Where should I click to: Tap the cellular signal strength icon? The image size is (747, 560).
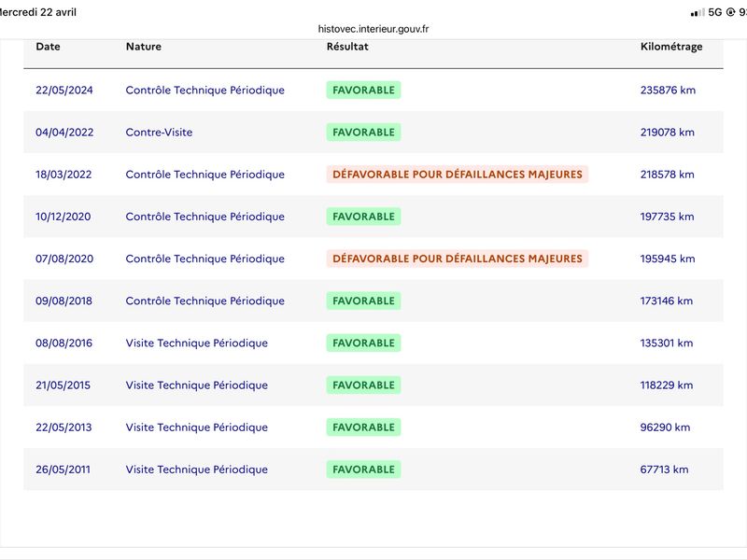(x=697, y=13)
